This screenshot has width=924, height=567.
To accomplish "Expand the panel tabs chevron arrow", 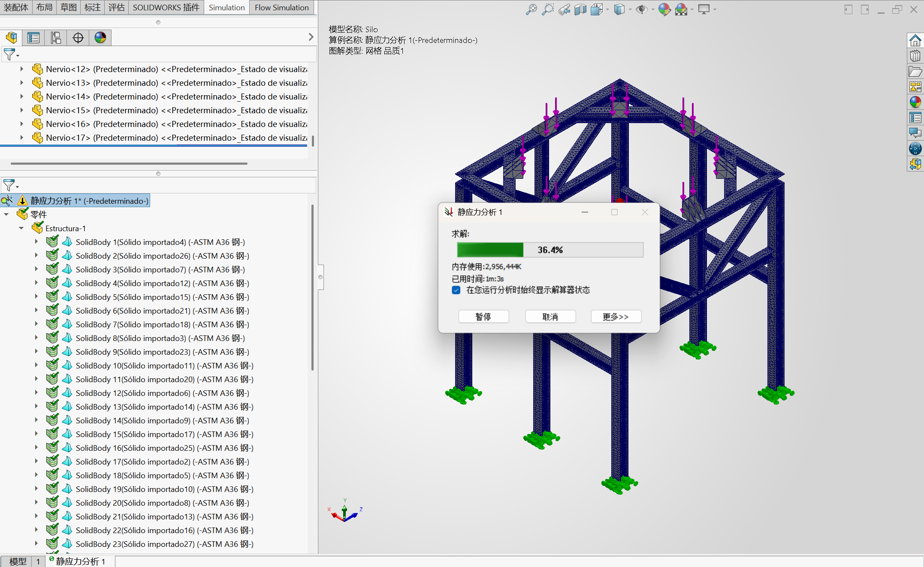I will [x=311, y=37].
